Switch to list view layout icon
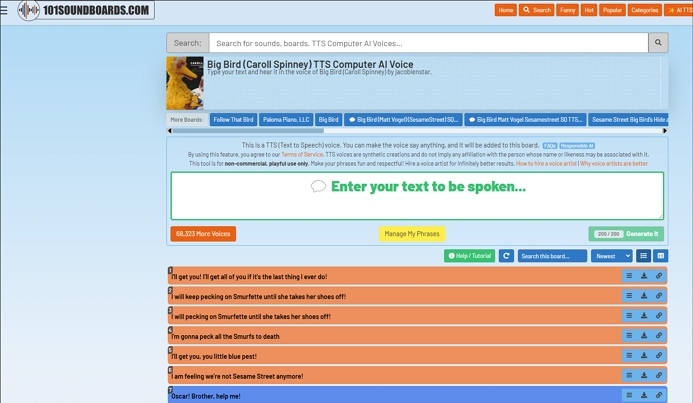The width and height of the screenshot is (693, 403). (644, 256)
